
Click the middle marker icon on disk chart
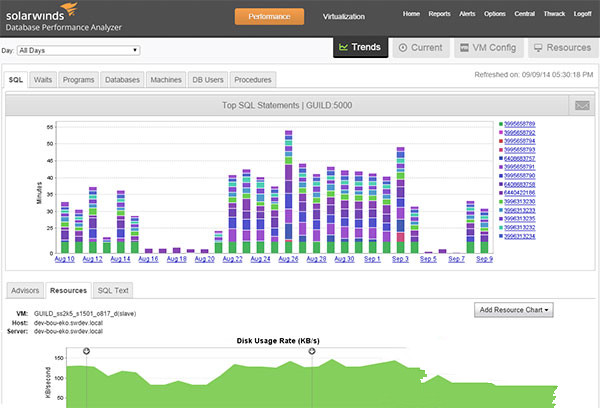click(312, 351)
